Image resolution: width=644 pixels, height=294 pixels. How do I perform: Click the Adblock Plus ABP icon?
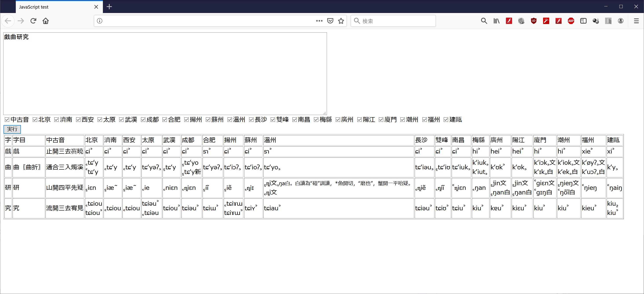[571, 21]
